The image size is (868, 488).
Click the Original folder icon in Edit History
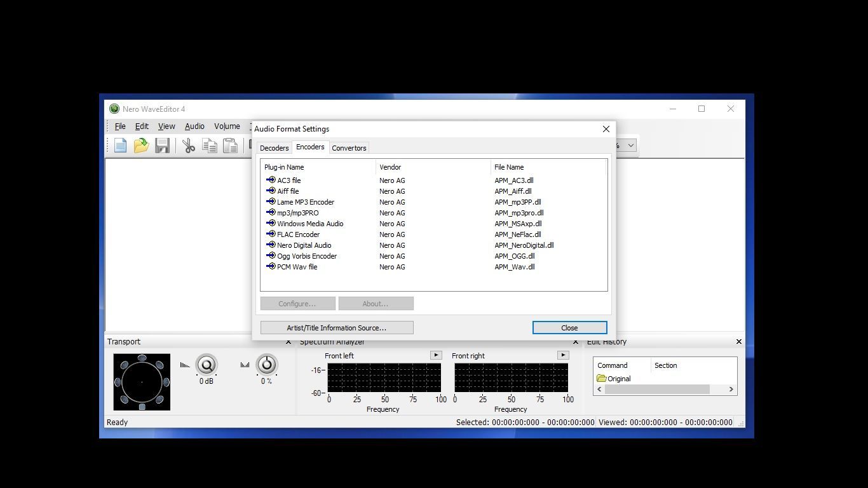tap(602, 378)
